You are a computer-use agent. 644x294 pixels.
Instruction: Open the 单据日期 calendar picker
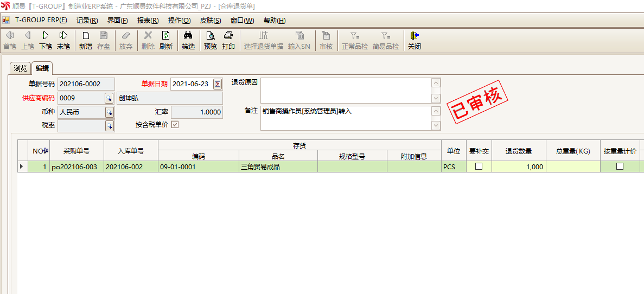click(x=218, y=84)
